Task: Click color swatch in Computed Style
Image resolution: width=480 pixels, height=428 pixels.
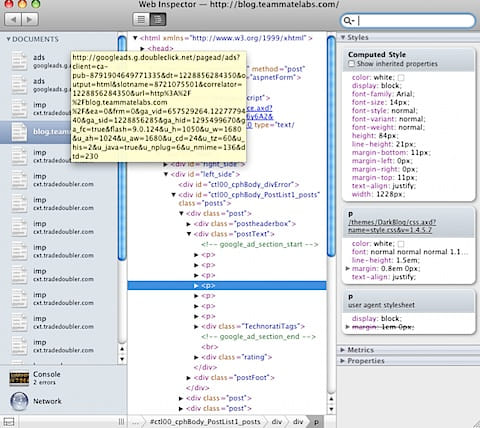Action: click(401, 78)
